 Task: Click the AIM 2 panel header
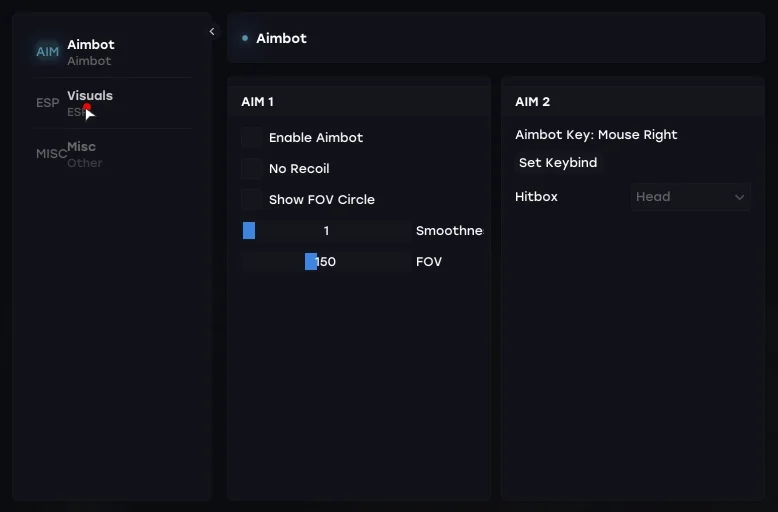(x=532, y=102)
